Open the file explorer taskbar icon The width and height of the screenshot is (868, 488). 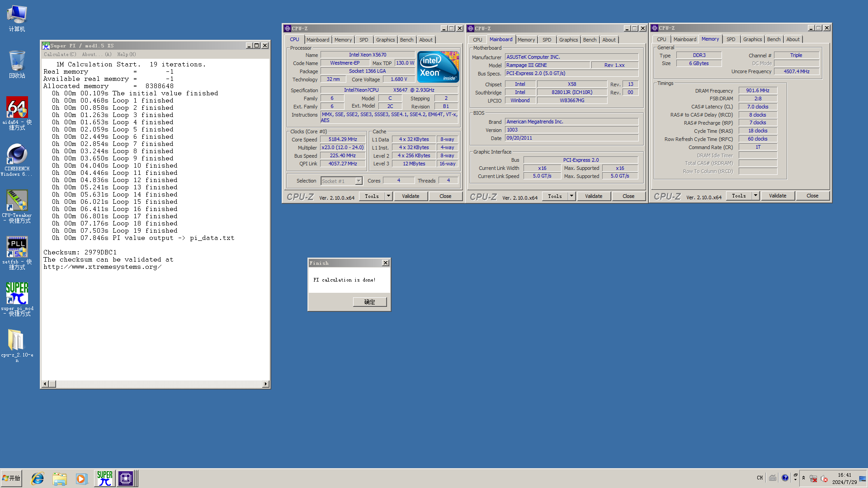(x=59, y=479)
